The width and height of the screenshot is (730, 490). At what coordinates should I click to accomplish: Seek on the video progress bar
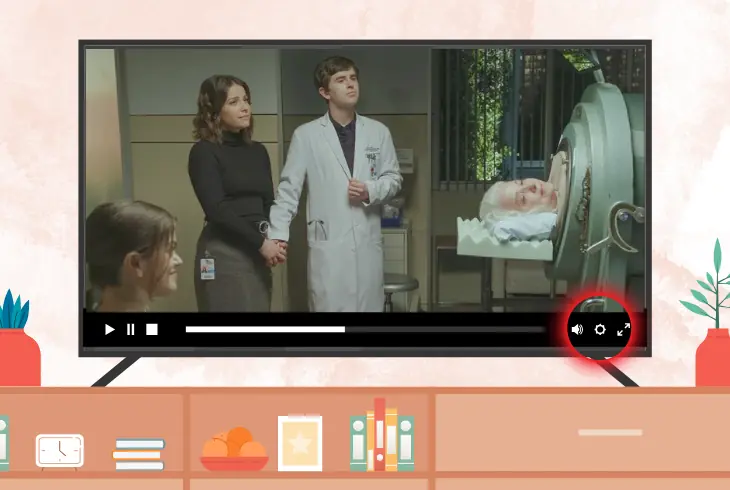tap(365, 329)
